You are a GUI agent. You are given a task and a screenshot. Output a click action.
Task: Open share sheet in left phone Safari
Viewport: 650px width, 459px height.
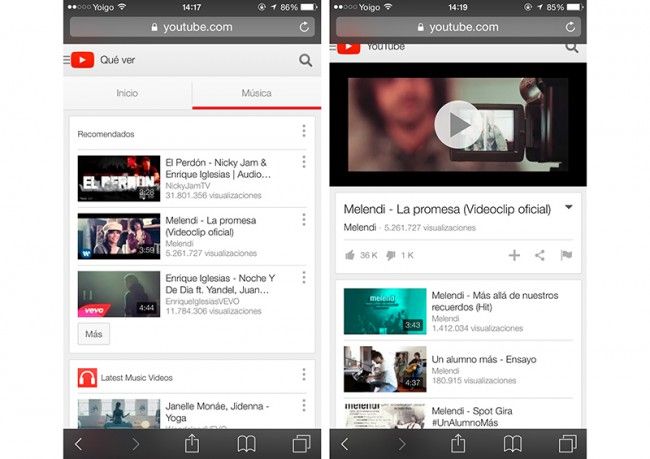(192, 443)
